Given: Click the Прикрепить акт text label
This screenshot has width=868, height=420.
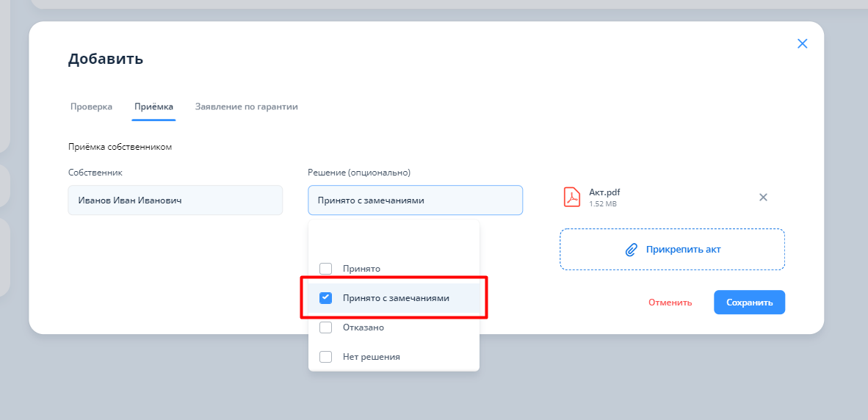Looking at the screenshot, I should tap(683, 250).
